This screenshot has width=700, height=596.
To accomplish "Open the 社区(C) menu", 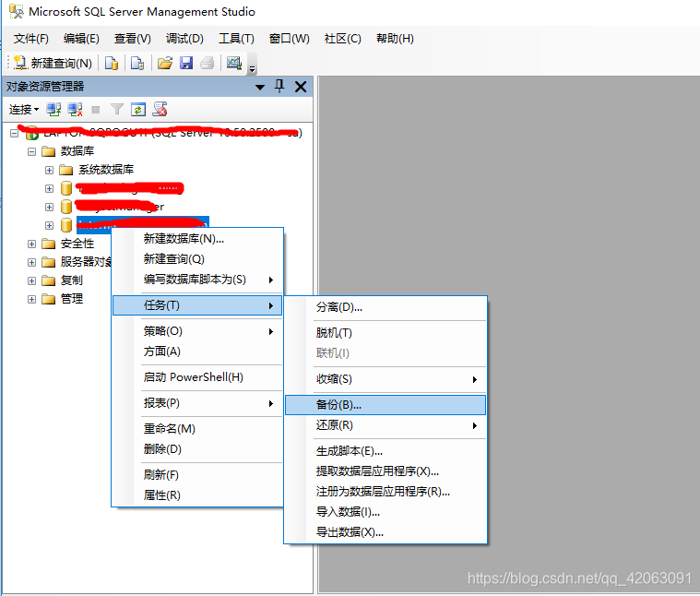I will [343, 39].
